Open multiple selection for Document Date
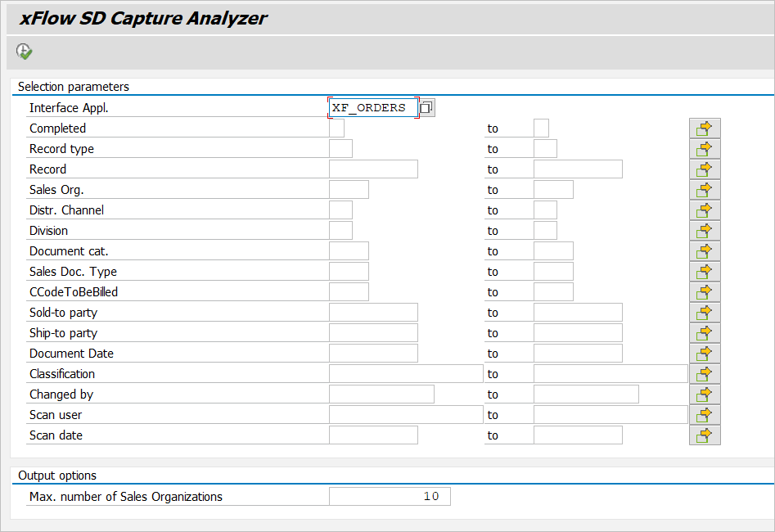This screenshot has width=775, height=532. [x=704, y=354]
